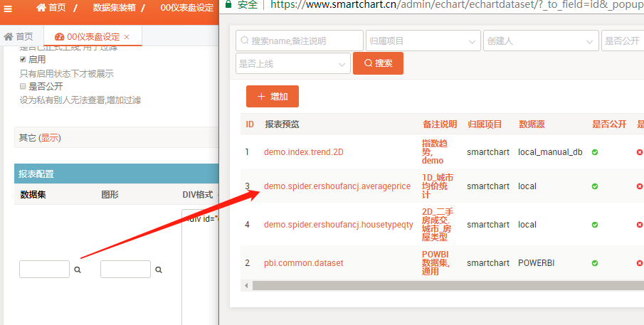The width and height of the screenshot is (644, 325).
Task: Click the search name input field
Action: 299,41
